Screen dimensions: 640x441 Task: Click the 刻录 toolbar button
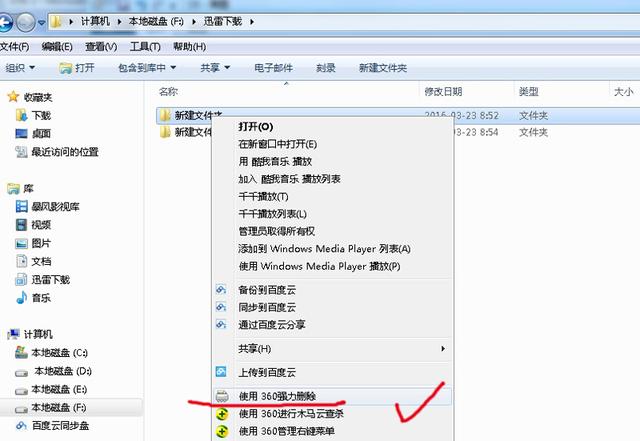(x=325, y=68)
